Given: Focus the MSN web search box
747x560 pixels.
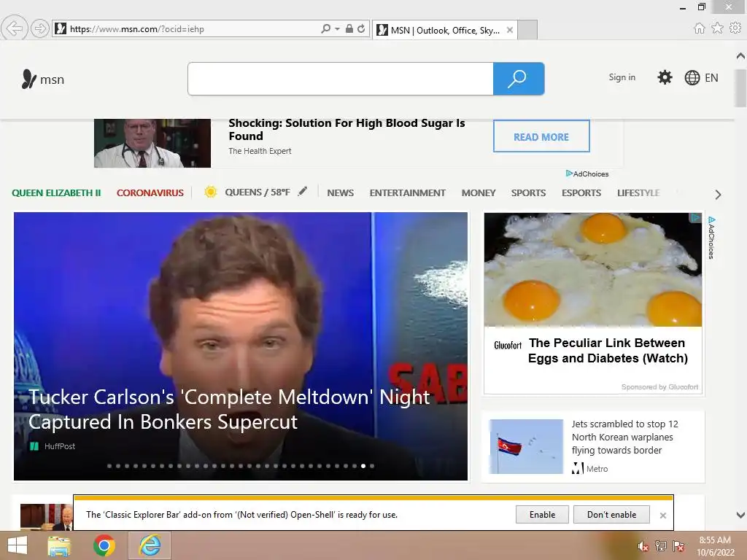Looking at the screenshot, I should coord(341,79).
